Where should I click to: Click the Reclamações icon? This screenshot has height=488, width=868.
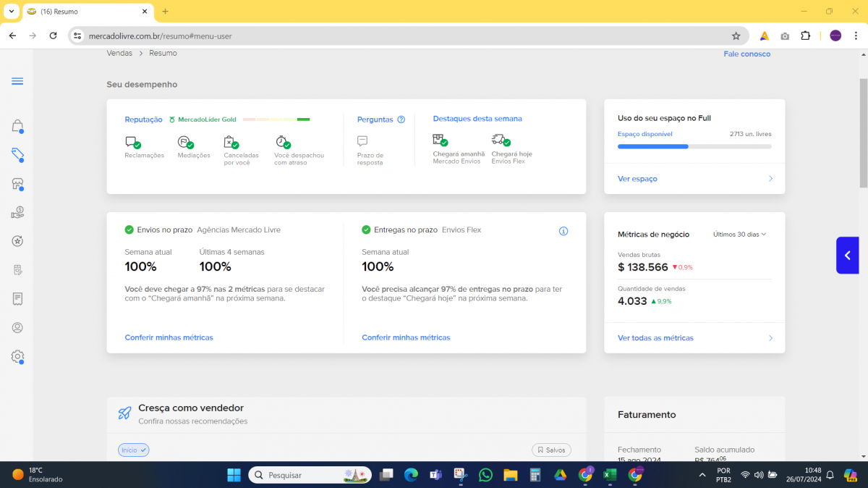click(x=132, y=142)
